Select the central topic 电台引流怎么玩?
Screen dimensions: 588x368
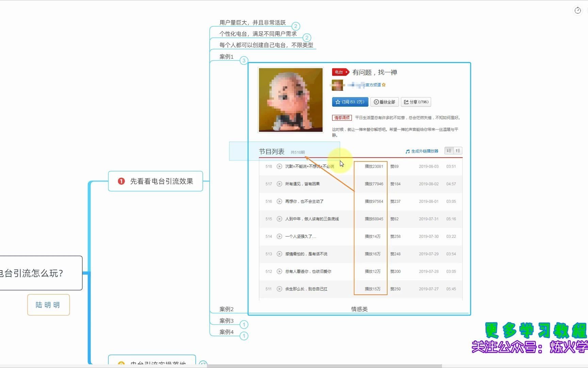(41, 273)
